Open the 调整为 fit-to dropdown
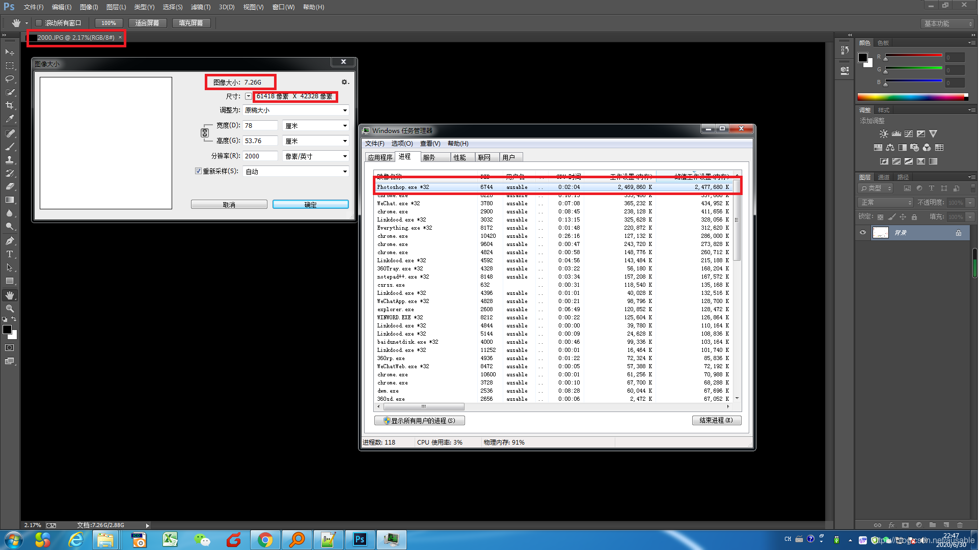This screenshot has width=980, height=550. [295, 111]
